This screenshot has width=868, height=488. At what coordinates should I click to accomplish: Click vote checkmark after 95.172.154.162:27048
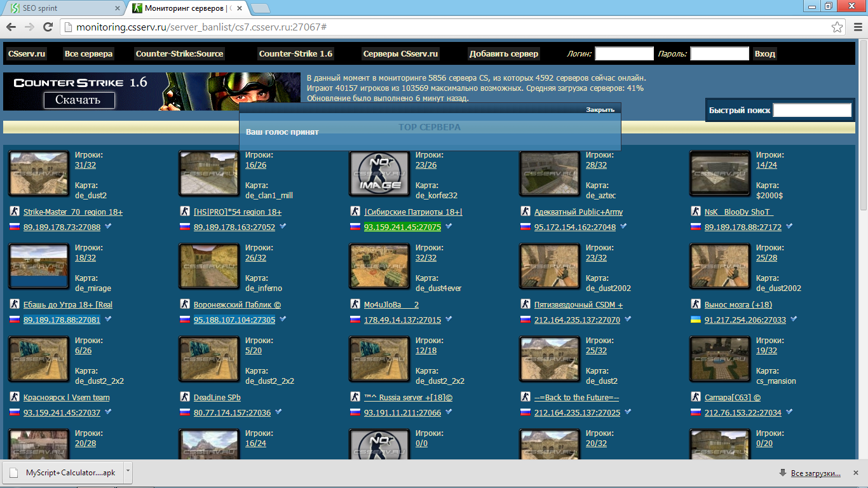pyautogui.click(x=623, y=226)
